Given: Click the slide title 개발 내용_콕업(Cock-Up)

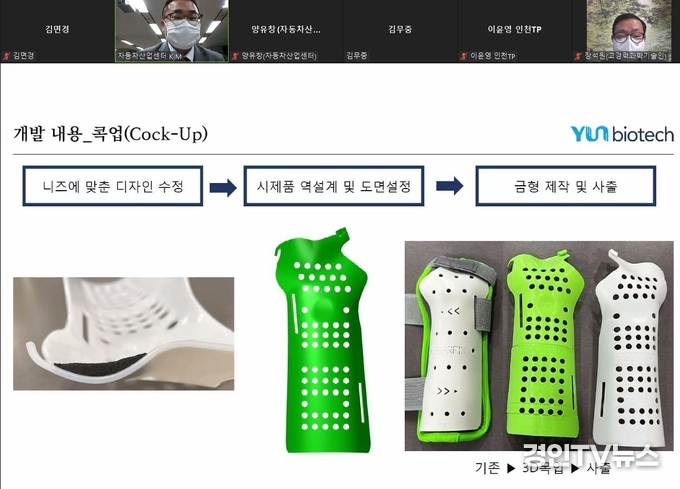Looking at the screenshot, I should tap(111, 134).
